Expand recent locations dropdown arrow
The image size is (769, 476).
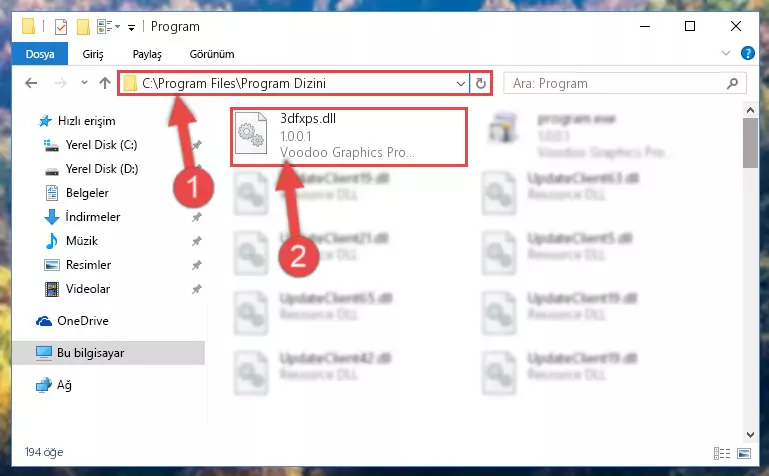tap(84, 82)
